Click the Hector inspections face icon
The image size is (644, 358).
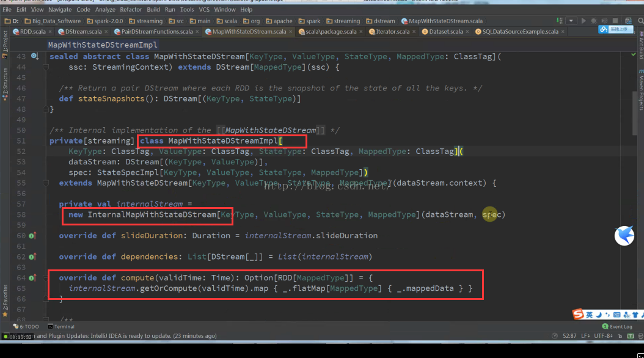640,335
